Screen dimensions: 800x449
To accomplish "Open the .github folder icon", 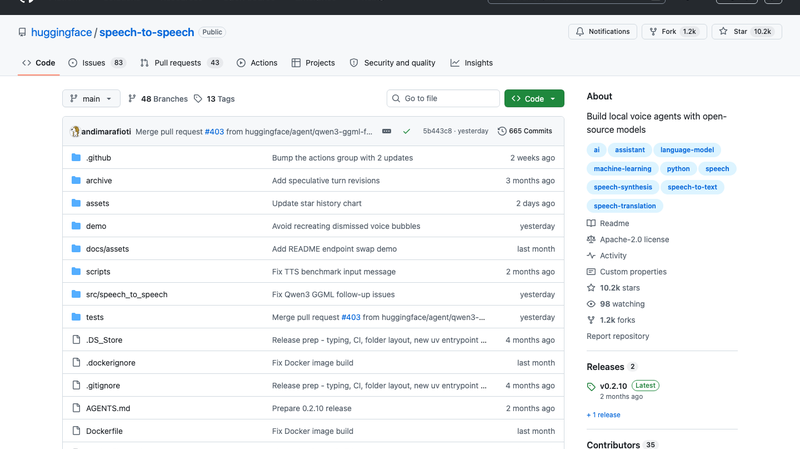I will point(76,158).
